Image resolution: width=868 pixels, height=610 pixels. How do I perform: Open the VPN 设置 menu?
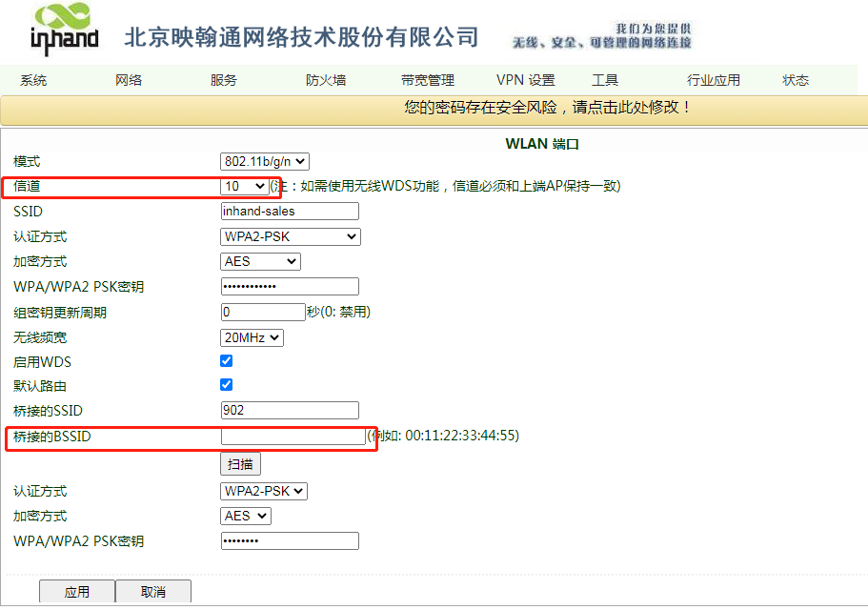(525, 80)
